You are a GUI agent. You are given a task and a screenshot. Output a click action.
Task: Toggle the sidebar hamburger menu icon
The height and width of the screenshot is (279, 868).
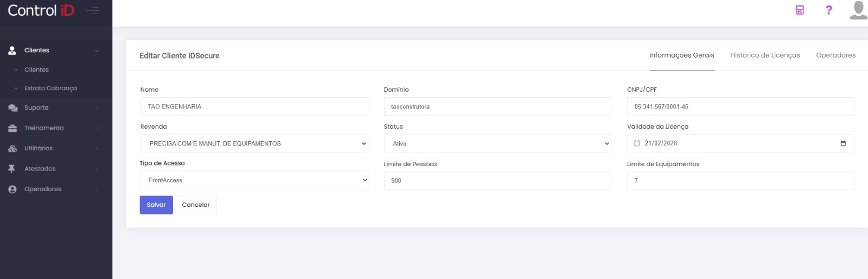pos(93,11)
